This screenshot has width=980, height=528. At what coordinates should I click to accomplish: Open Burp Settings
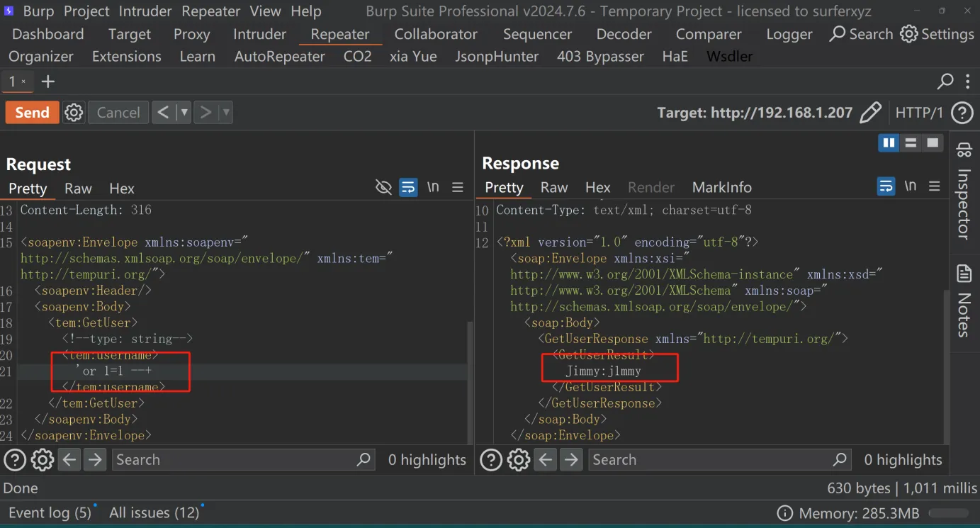tap(937, 34)
